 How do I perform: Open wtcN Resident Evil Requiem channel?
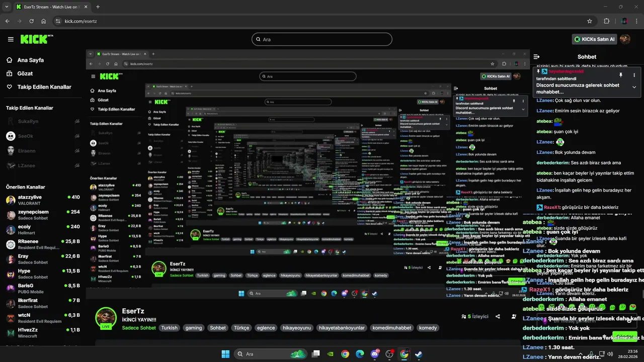coord(42,318)
